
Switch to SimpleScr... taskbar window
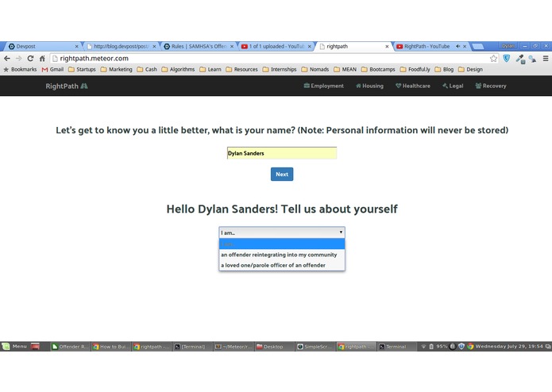pos(315,347)
